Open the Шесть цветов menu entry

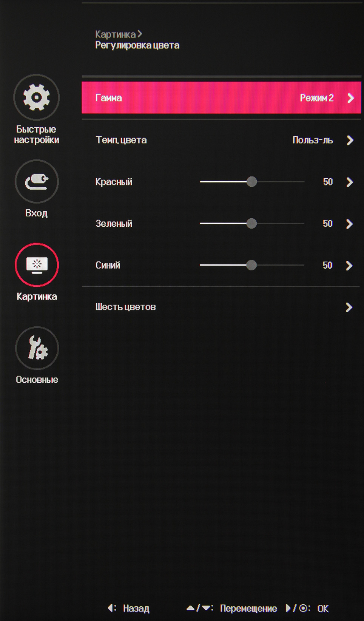pyautogui.click(x=126, y=307)
